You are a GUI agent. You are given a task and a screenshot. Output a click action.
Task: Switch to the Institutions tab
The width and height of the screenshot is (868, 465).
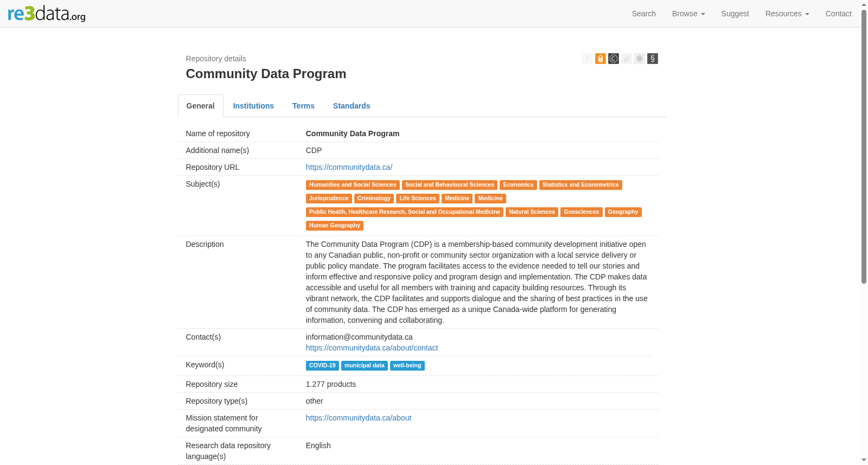(253, 106)
